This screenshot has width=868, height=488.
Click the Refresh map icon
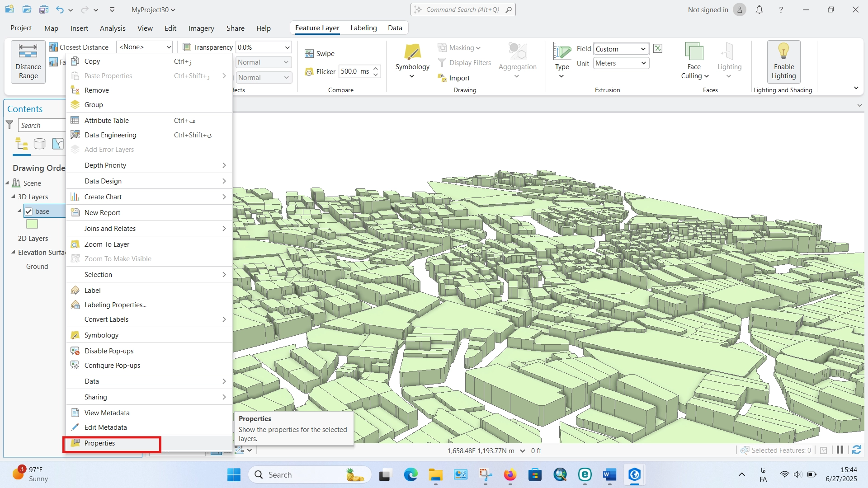point(856,450)
